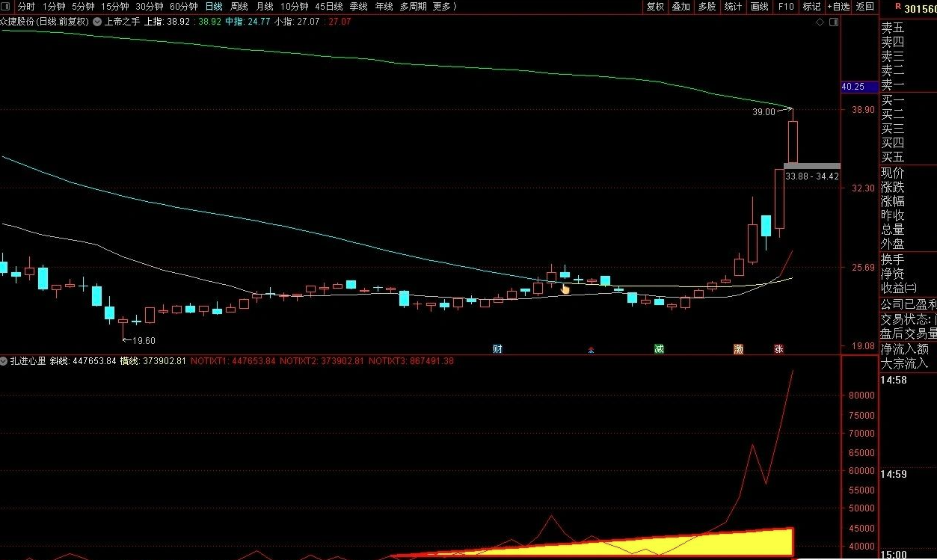Click the blue 40.25 price axis marker
The image size is (937, 560).
tap(859, 87)
